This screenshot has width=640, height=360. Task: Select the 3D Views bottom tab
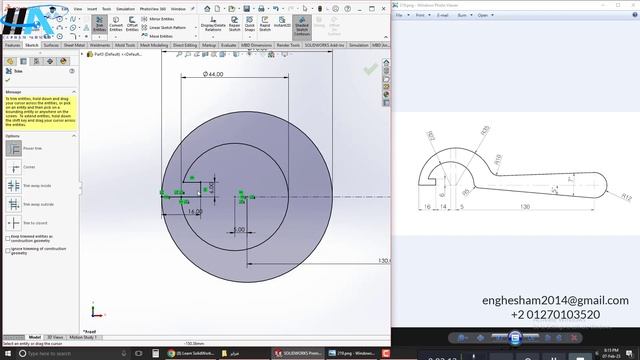point(55,337)
